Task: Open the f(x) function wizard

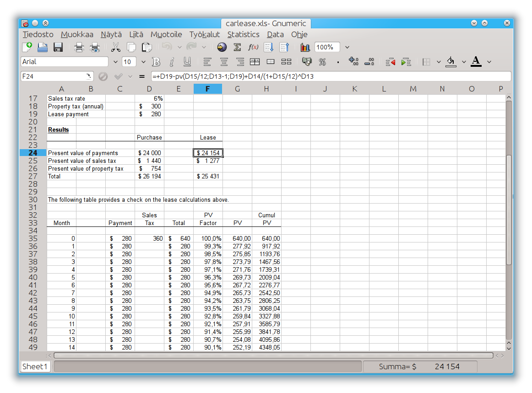Action: 253,47
